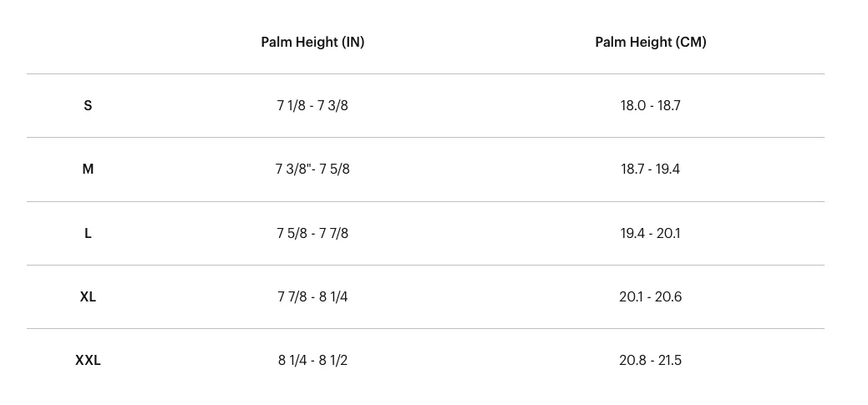Click the 8 1/4 - 8 1/2 inch value

(312, 360)
